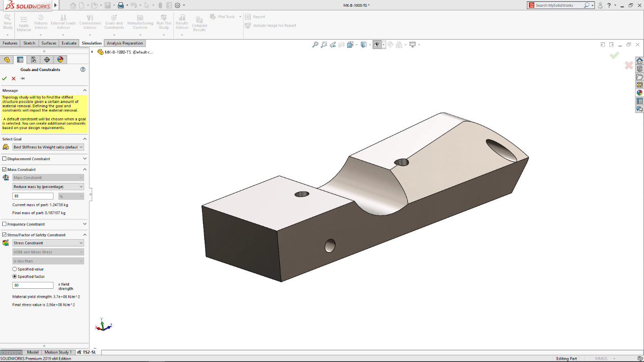
Task: Switch to the Analysis Preparation tab
Action: [125, 43]
